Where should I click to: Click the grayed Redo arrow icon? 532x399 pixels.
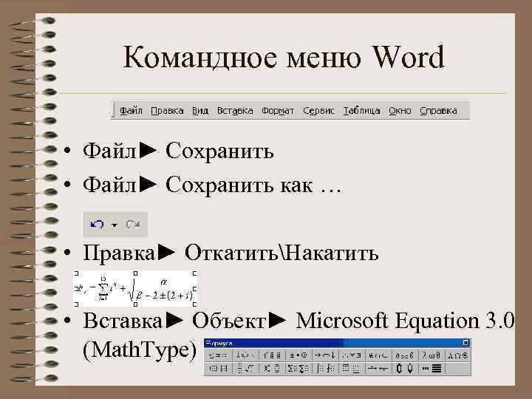point(133,225)
